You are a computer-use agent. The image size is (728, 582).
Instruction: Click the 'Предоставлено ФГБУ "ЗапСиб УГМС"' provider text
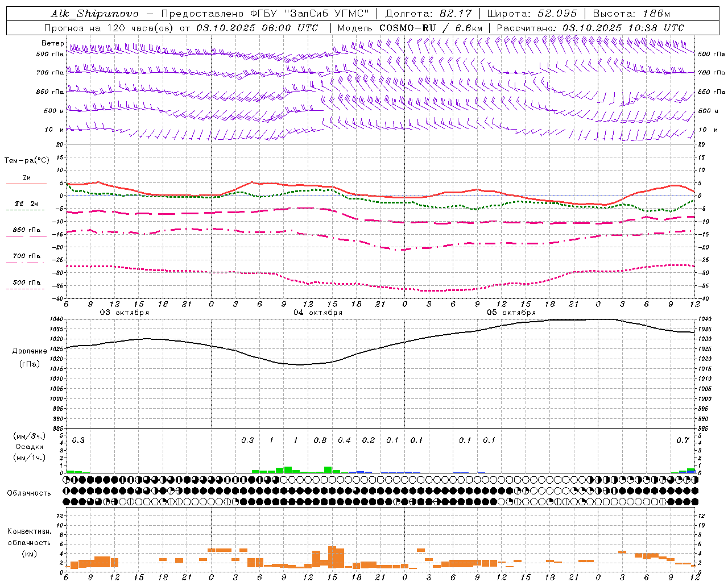[266, 14]
